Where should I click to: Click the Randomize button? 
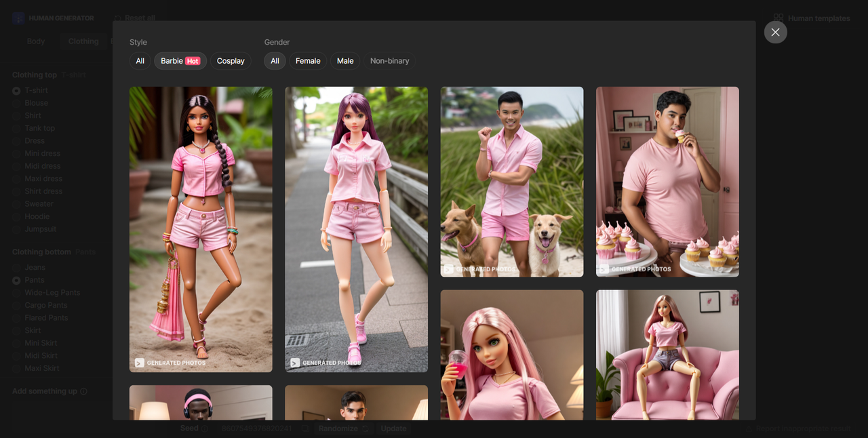coord(343,429)
